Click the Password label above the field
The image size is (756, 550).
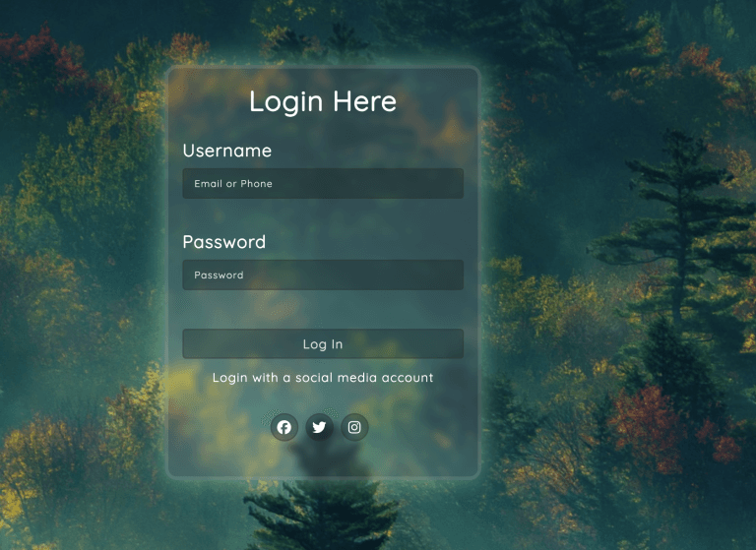pyautogui.click(x=224, y=242)
